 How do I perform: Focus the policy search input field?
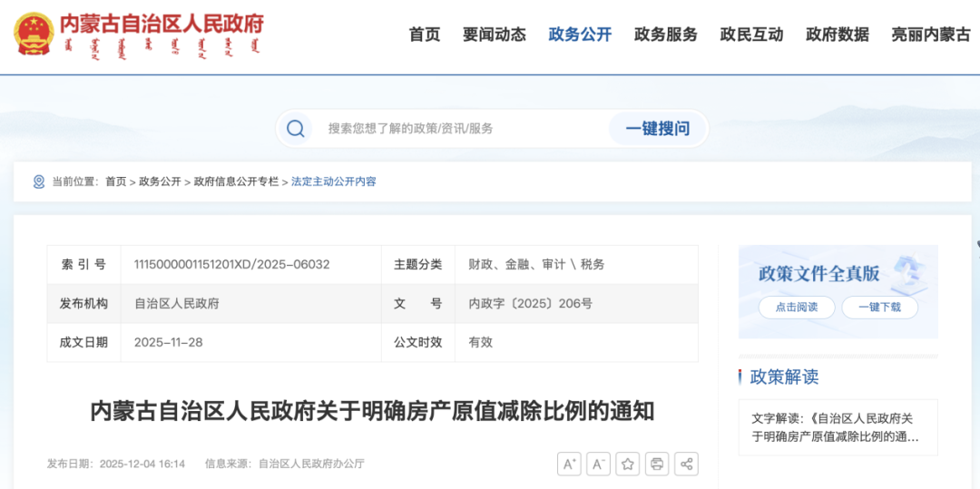coord(454,129)
